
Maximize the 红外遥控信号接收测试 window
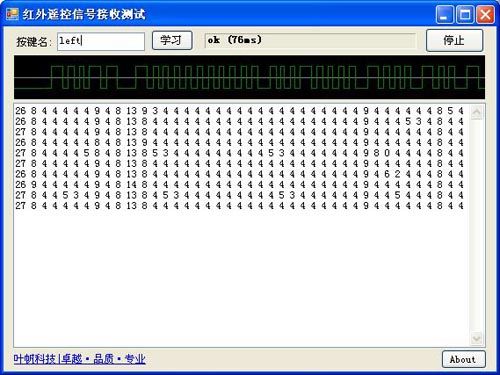tap(465, 15)
